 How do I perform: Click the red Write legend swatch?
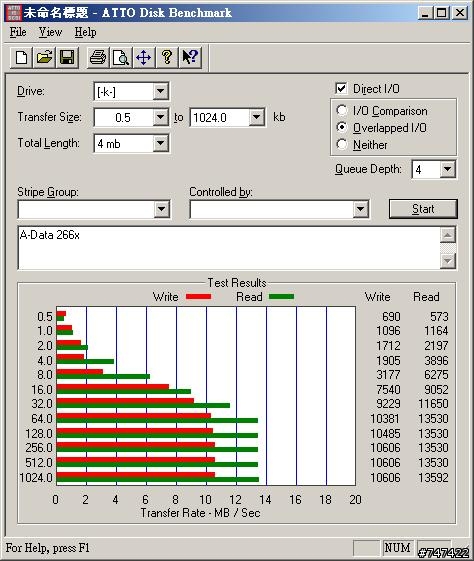coord(198,297)
